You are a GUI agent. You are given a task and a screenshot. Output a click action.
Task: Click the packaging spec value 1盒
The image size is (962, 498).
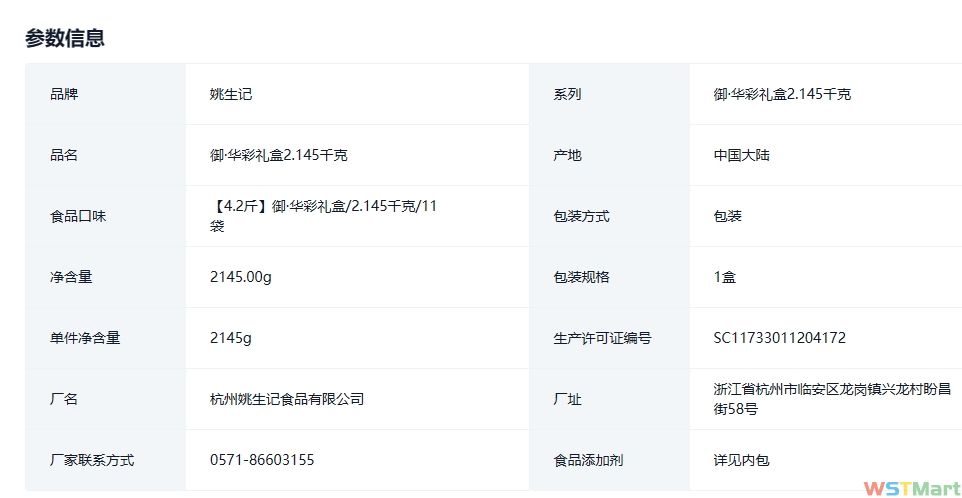[724, 277]
